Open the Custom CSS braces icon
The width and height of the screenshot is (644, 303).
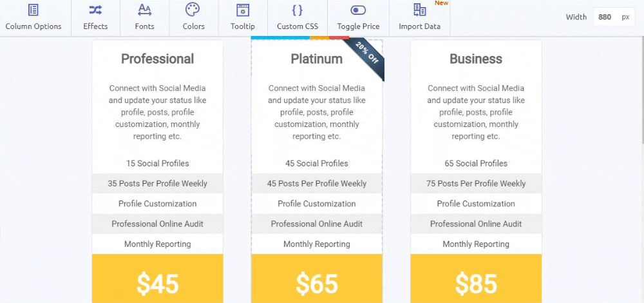point(297,10)
